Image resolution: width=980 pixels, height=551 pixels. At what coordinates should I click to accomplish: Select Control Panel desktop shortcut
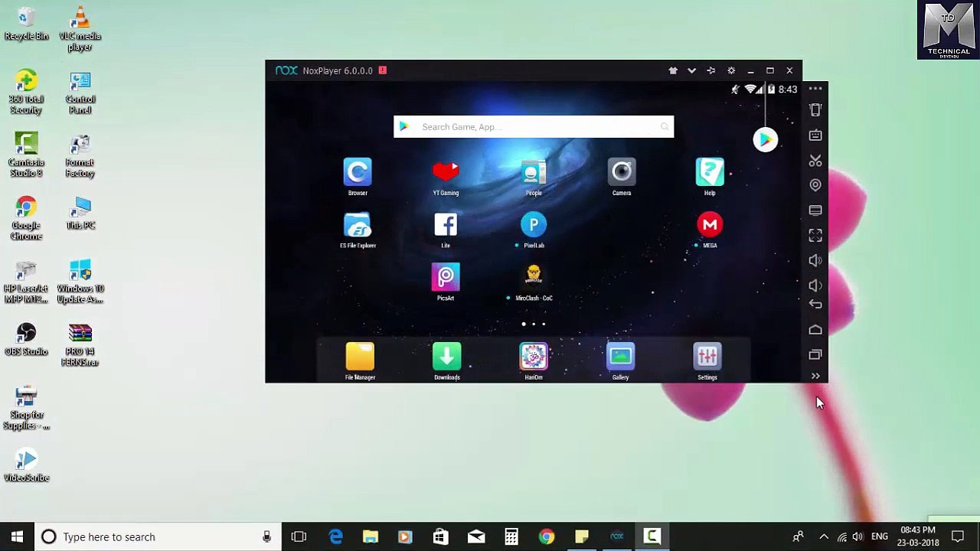(80, 92)
